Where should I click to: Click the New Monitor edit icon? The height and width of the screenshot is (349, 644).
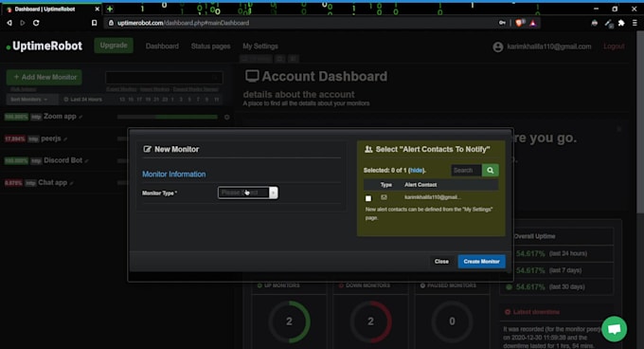pyautogui.click(x=147, y=149)
